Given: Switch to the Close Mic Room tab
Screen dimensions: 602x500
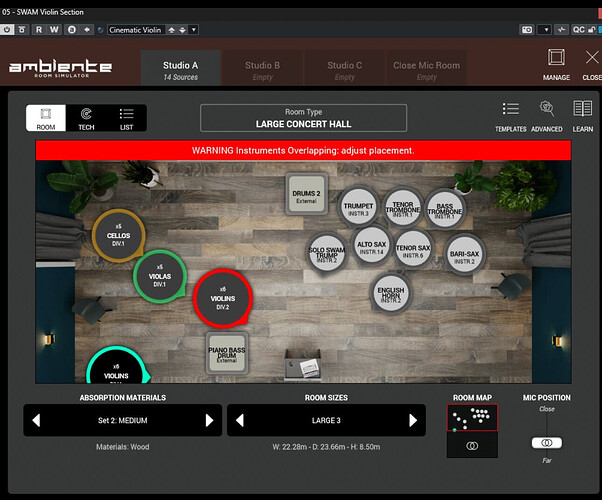Looking at the screenshot, I should click(x=427, y=68).
